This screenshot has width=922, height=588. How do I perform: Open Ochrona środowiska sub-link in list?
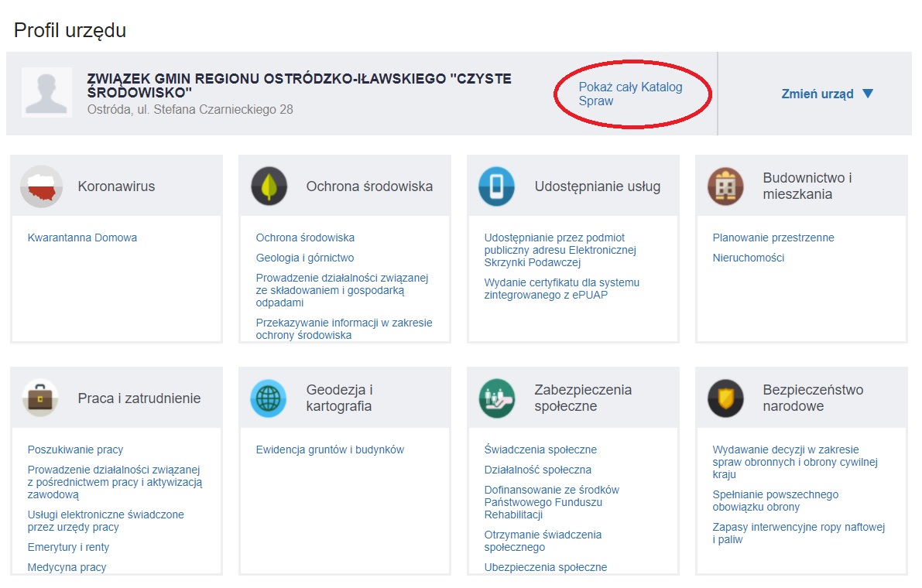pos(305,238)
